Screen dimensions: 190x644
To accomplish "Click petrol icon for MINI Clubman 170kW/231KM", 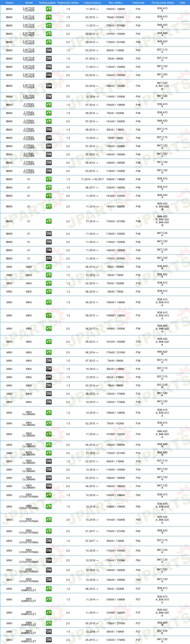I will tap(49, 453).
